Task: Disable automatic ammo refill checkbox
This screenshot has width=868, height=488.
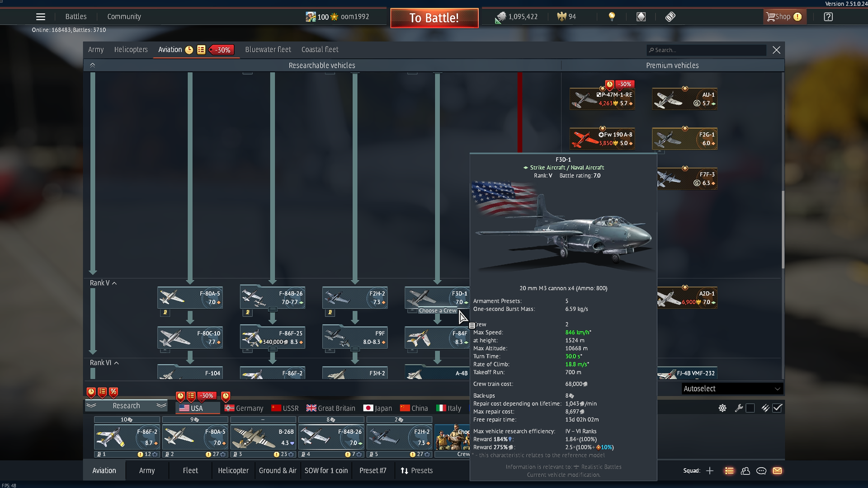Action: [x=777, y=408]
